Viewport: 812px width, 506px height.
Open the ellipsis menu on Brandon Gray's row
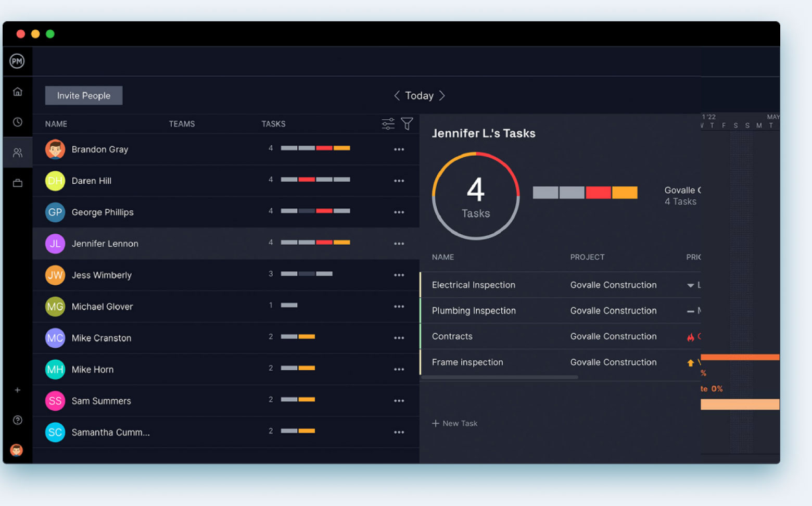click(x=399, y=149)
